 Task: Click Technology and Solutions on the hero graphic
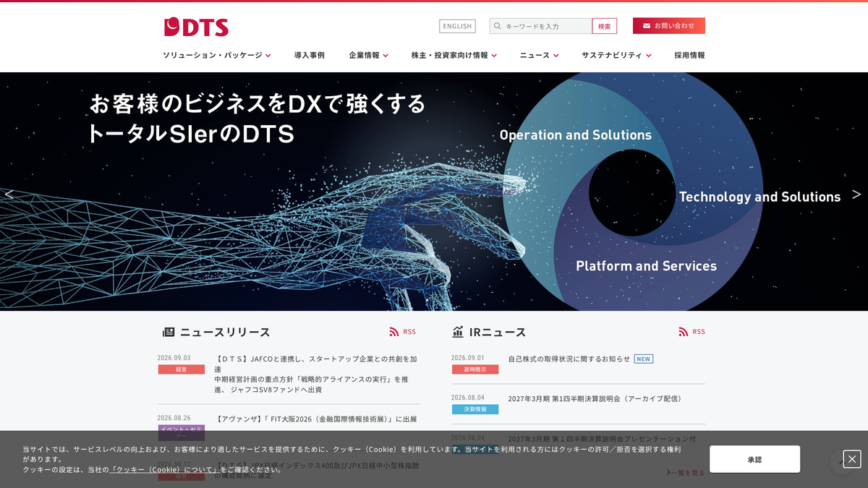click(x=759, y=197)
